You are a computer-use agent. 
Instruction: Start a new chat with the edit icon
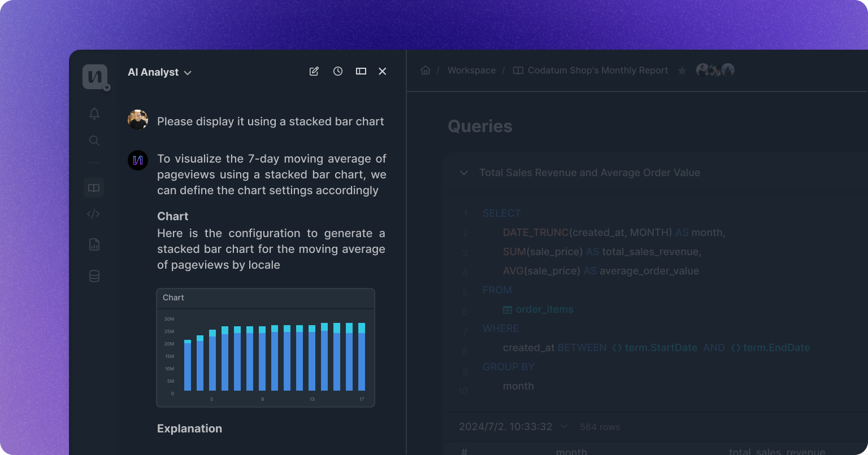pyautogui.click(x=314, y=71)
